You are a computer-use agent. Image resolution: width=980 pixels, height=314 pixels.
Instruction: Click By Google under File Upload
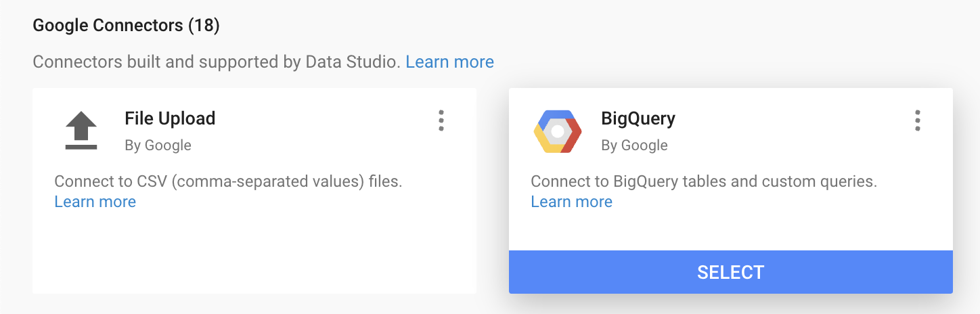[x=158, y=145]
